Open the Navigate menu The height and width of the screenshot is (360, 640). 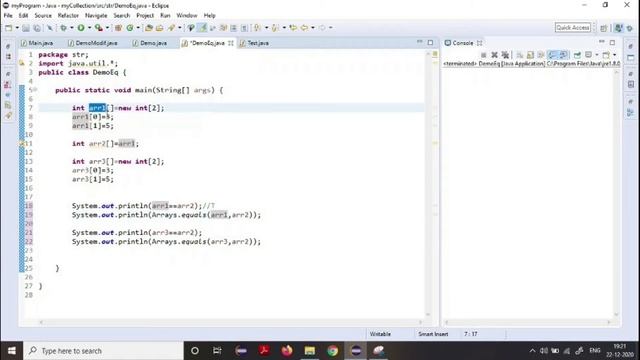point(96,16)
